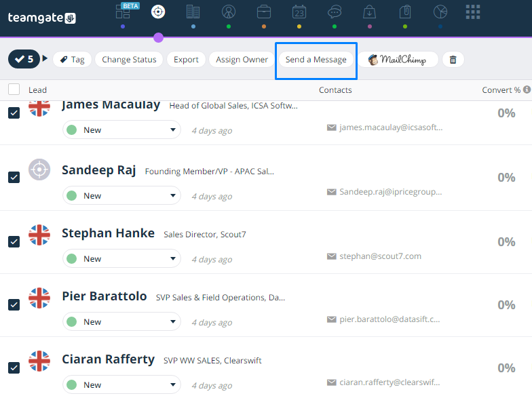The height and width of the screenshot is (398, 532).
Task: Open Pier Barattolo's New status dropdown
Action: click(x=121, y=321)
